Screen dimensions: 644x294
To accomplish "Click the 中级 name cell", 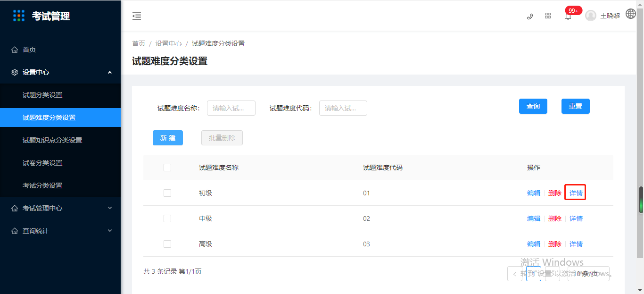I will pyautogui.click(x=206, y=218).
